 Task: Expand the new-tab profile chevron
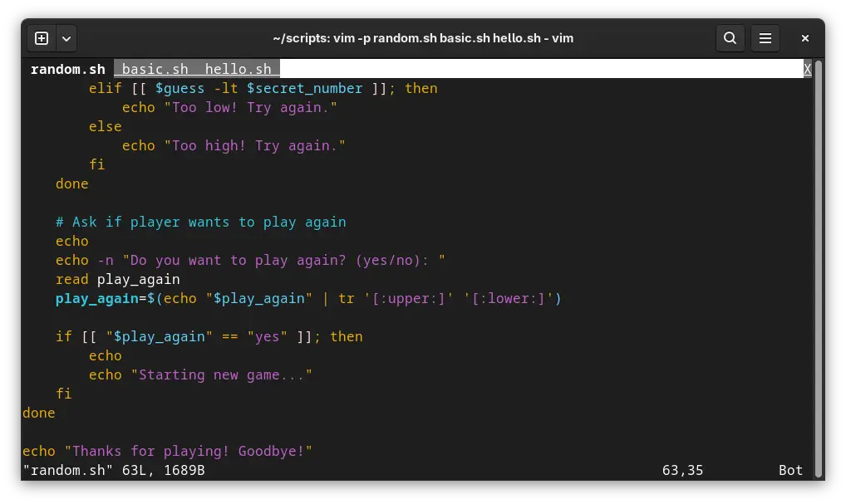(66, 37)
